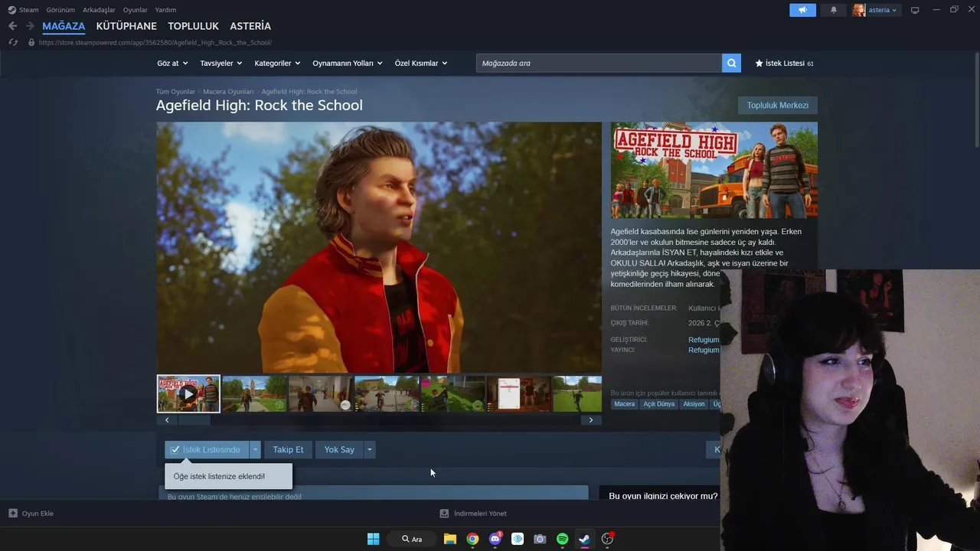Open the Tavsiyeler dropdown menu

tap(220, 64)
